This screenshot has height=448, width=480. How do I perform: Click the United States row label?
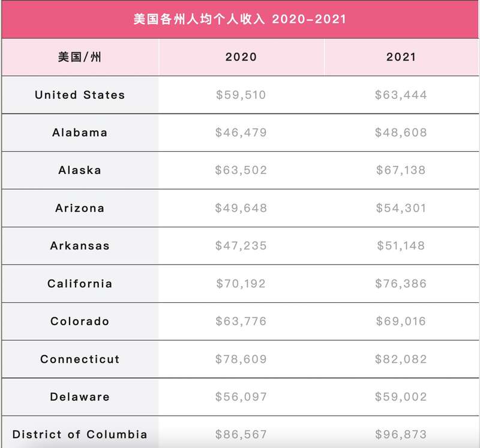80,95
